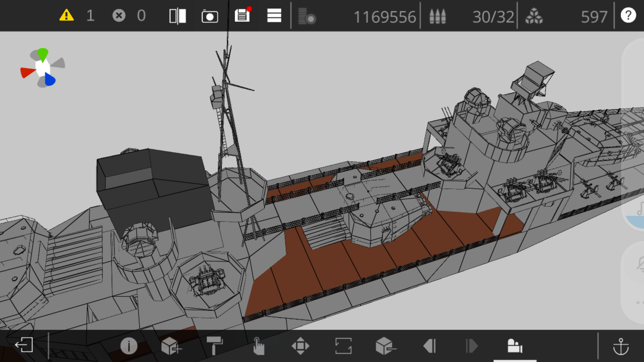This screenshot has width=644, height=362.
Task: Click the axis orientation gizmo
Action: pos(43,68)
